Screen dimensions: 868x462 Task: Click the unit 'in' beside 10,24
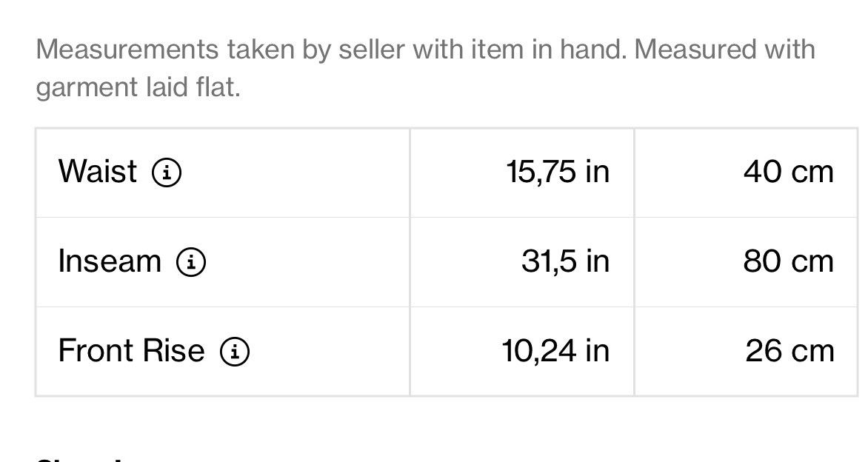tap(597, 351)
